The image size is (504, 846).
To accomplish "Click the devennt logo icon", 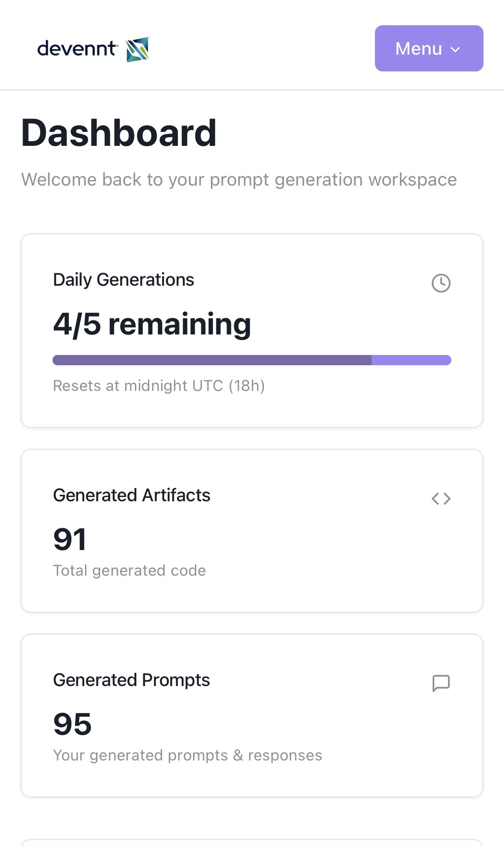I will [x=138, y=49].
